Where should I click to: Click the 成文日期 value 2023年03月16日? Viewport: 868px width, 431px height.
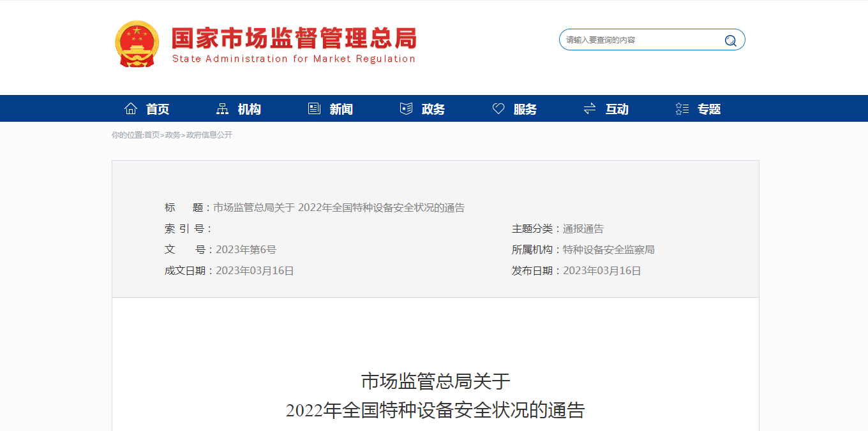pos(255,271)
